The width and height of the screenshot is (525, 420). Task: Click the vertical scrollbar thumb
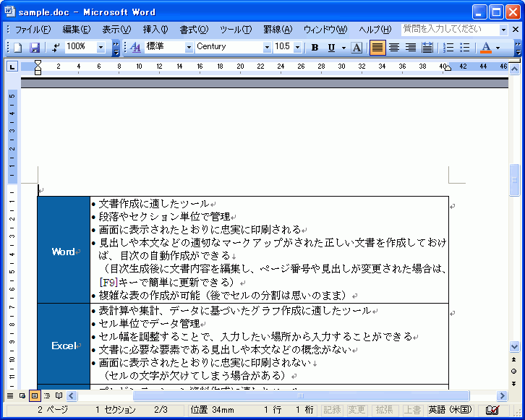(514, 180)
